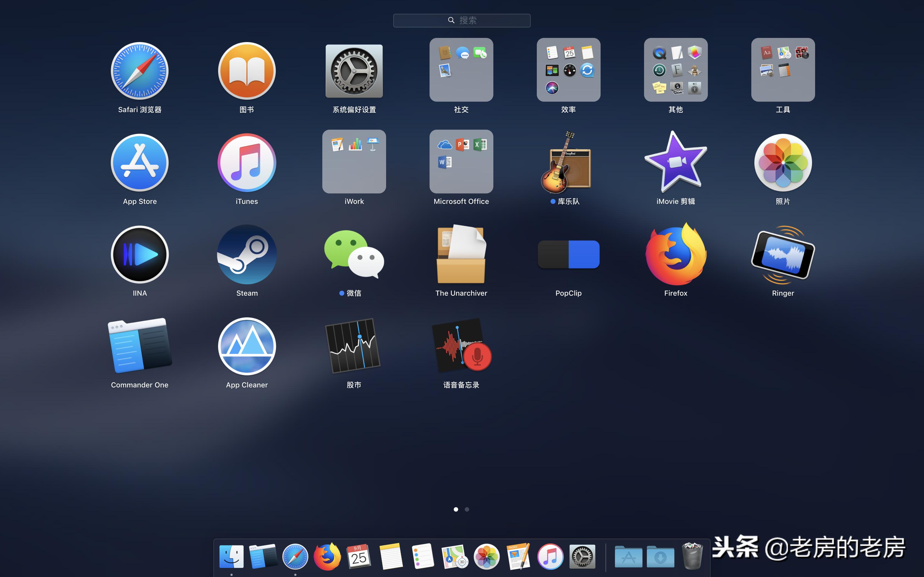This screenshot has height=577, width=924.
Task: Open App Cleaner
Action: pos(247,346)
